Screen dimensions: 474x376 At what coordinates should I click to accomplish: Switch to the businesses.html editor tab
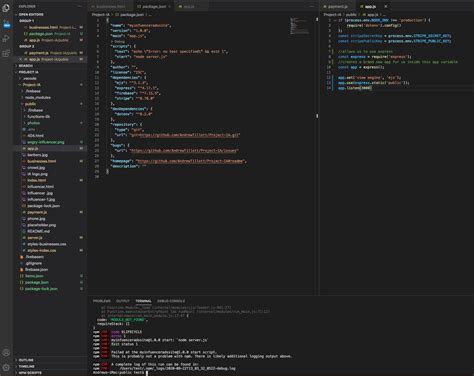pos(109,6)
